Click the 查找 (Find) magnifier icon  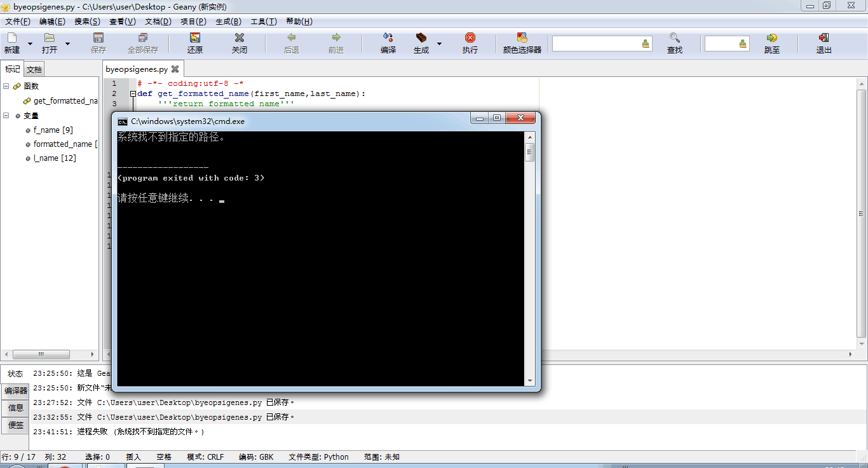click(x=674, y=38)
